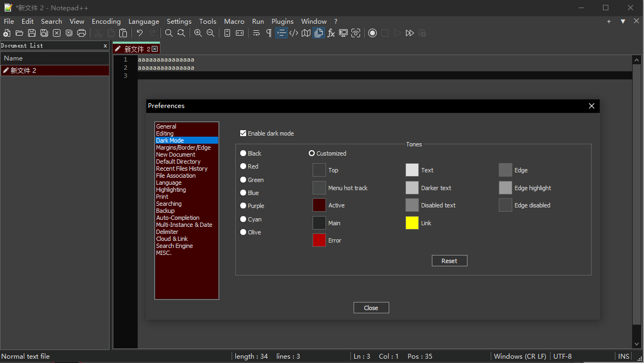Create a new file via toolbar icon
Image resolution: width=644 pixels, height=363 pixels.
pyautogui.click(x=7, y=33)
